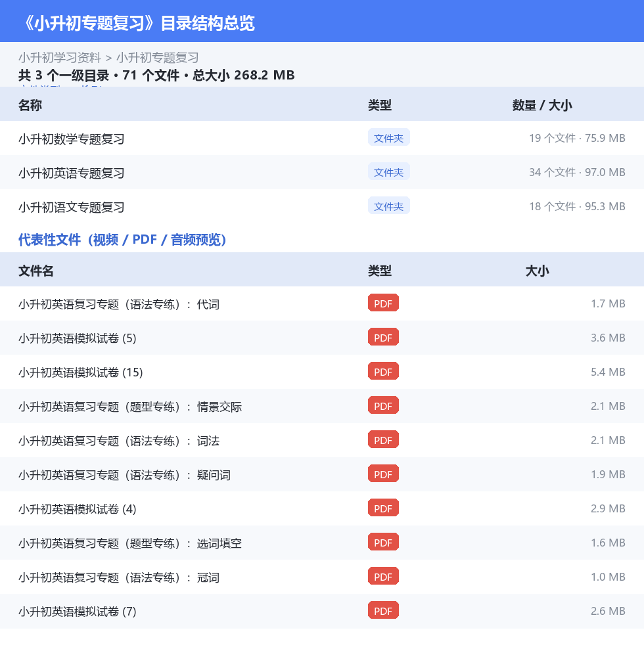Open file 小升初英语模拟试卷 (7)

[78, 612]
